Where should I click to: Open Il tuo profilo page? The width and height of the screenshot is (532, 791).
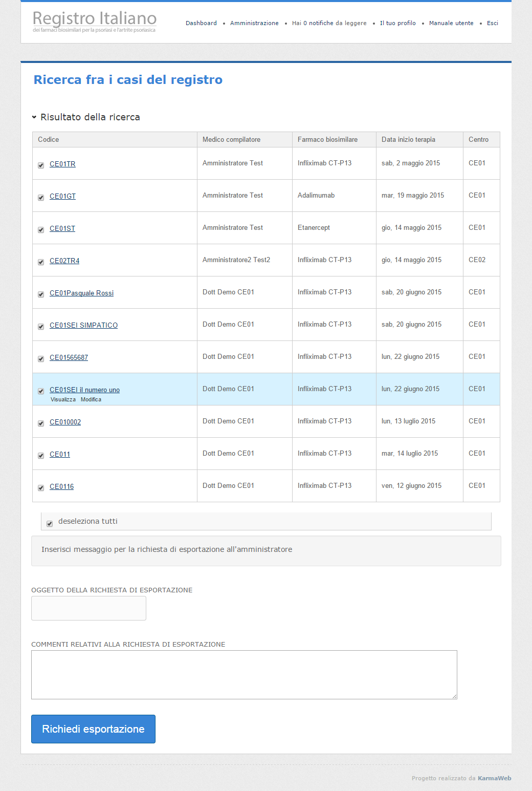(x=397, y=23)
